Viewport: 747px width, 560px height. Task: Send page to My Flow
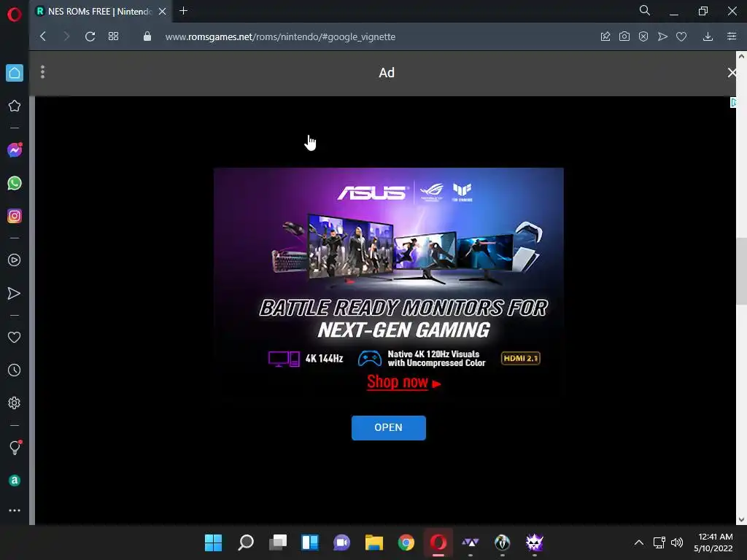(x=662, y=36)
